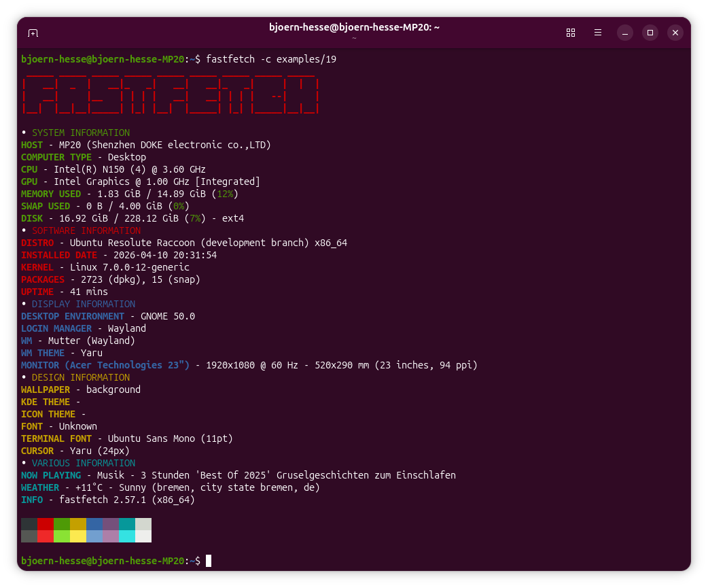
Task: Click the window title bjoern-hesse@bjoern-hesse-MP20
Action: coord(354,27)
